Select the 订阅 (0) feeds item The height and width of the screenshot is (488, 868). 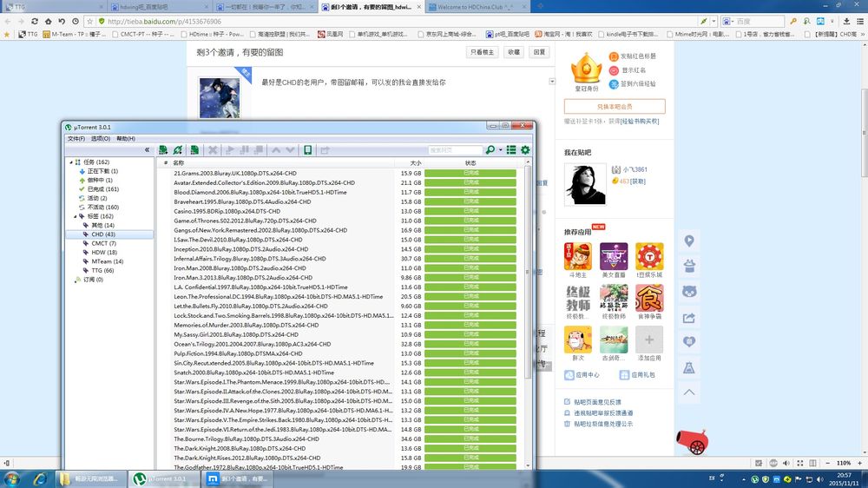tap(93, 280)
